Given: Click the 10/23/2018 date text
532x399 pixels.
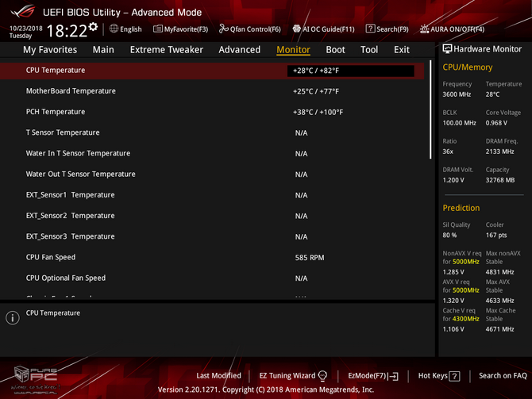Looking at the screenshot, I should click(x=25, y=28).
